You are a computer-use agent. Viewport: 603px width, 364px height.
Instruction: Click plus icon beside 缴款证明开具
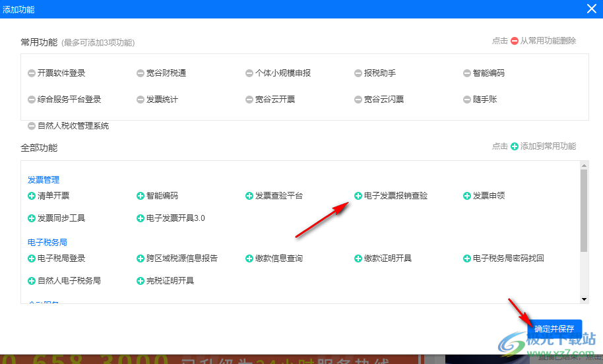[358, 258]
